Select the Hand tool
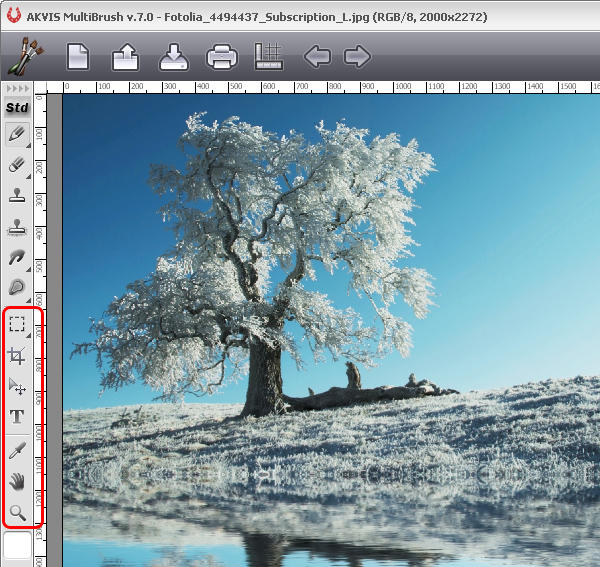This screenshot has width=600, height=567. 17,481
